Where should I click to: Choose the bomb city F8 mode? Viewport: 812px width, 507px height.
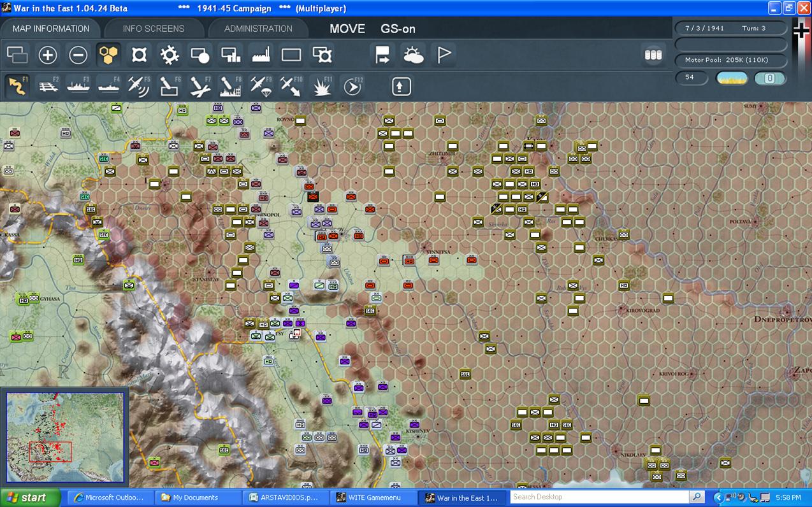pyautogui.click(x=230, y=86)
